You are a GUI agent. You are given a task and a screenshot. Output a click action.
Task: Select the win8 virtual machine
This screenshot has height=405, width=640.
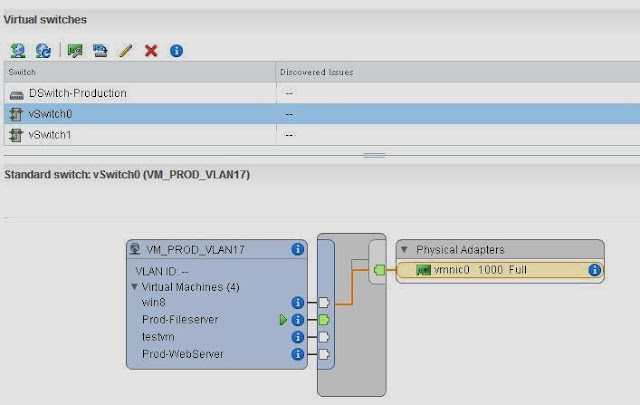click(153, 303)
